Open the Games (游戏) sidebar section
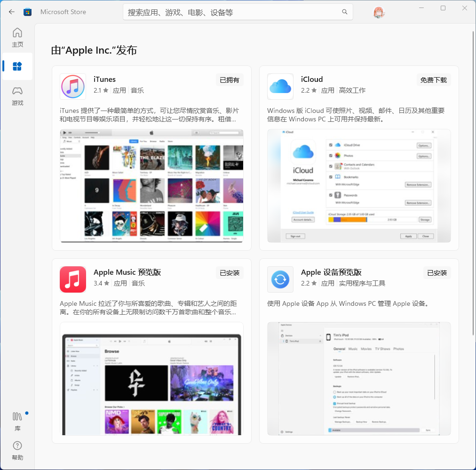Screen dimensions: 476x470 [17, 96]
